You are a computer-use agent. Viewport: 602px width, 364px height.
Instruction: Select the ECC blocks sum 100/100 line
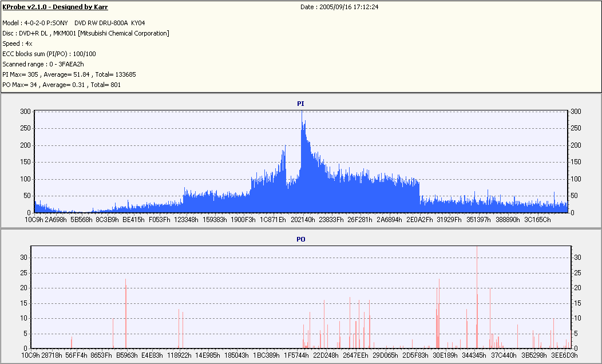pyautogui.click(x=49, y=54)
